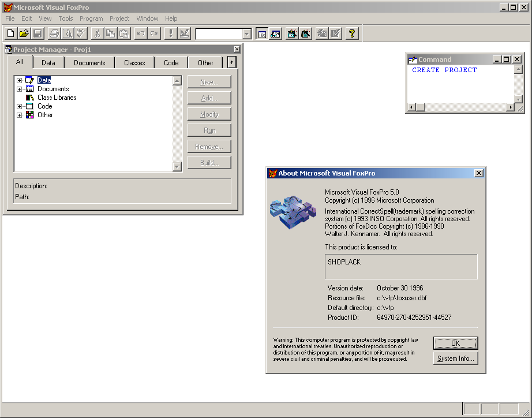Screen dimensions: 532x418
Task: Click the Save toolbar icon
Action: coord(38,33)
